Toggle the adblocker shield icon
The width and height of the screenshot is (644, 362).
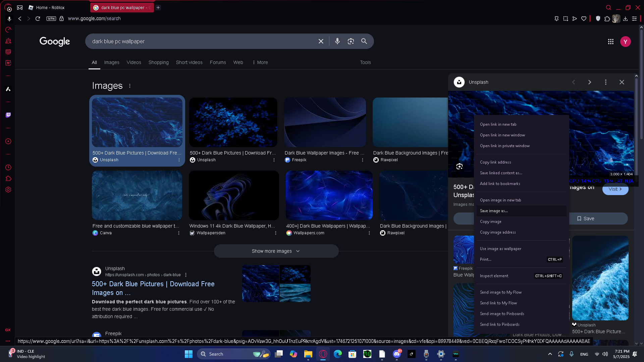pyautogui.click(x=598, y=19)
